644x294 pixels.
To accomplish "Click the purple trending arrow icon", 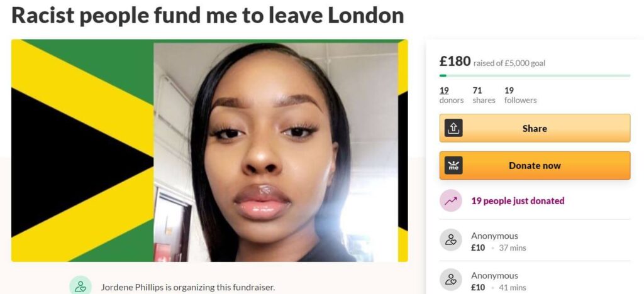I will (450, 200).
